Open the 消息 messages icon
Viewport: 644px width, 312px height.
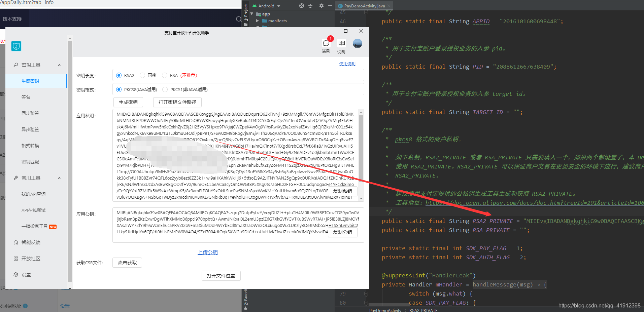point(326,43)
